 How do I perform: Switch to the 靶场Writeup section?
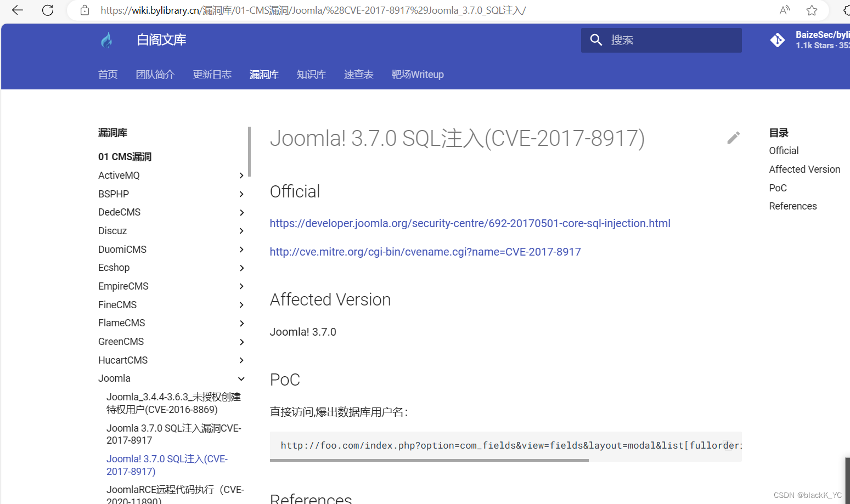click(418, 74)
